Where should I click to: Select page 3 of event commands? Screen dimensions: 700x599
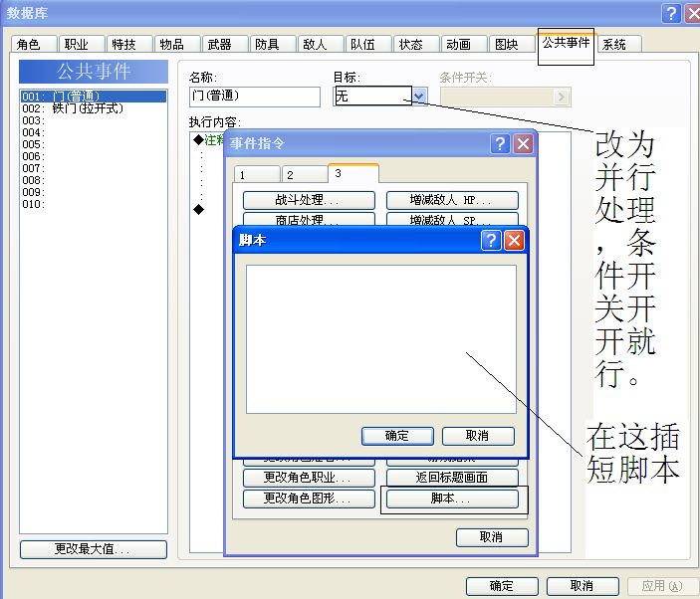[353, 173]
